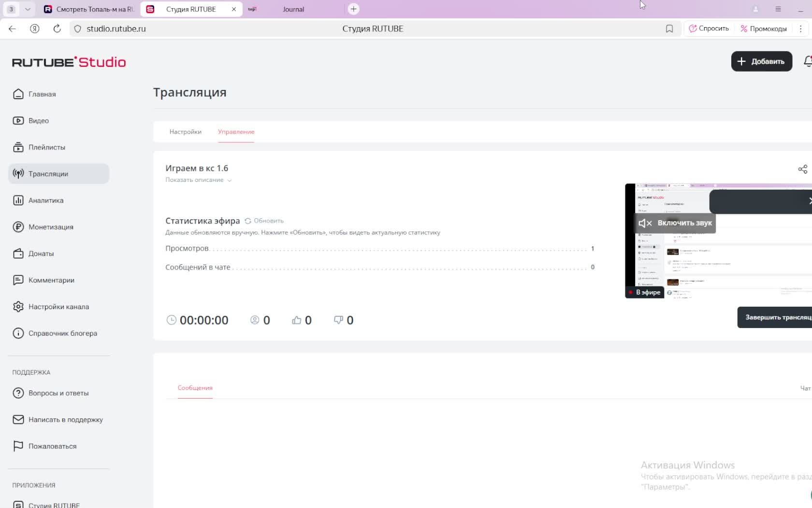Viewport: 812px width, 508px height.
Task: Click the RUTUBE Studio logo
Action: [x=69, y=62]
